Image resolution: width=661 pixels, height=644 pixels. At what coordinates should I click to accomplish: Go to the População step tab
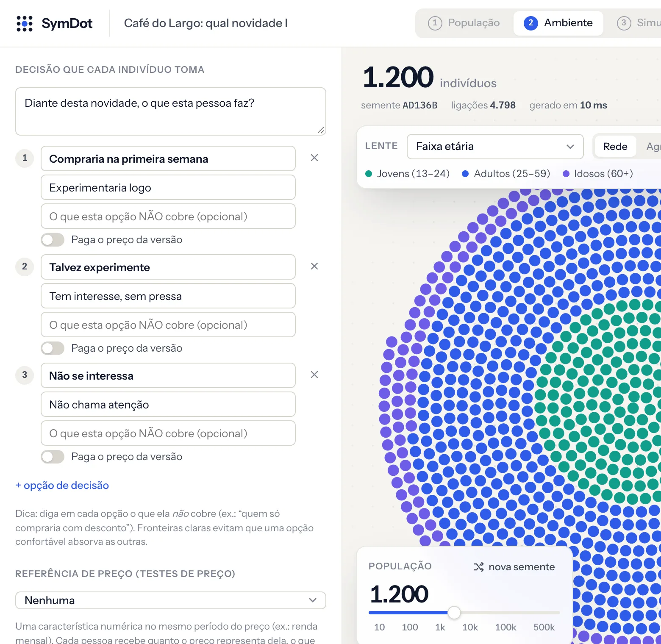464,23
